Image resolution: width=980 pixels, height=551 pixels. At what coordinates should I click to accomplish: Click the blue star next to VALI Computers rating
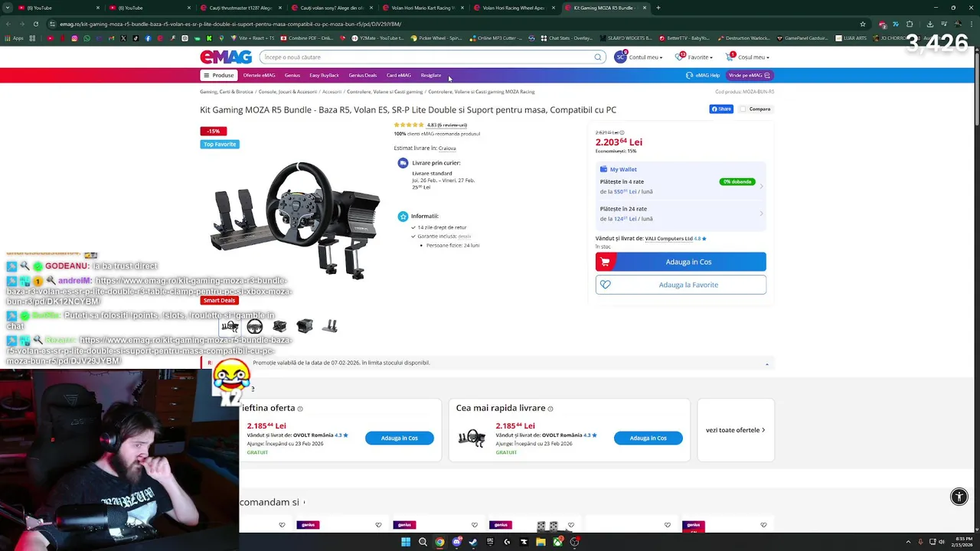click(x=704, y=239)
